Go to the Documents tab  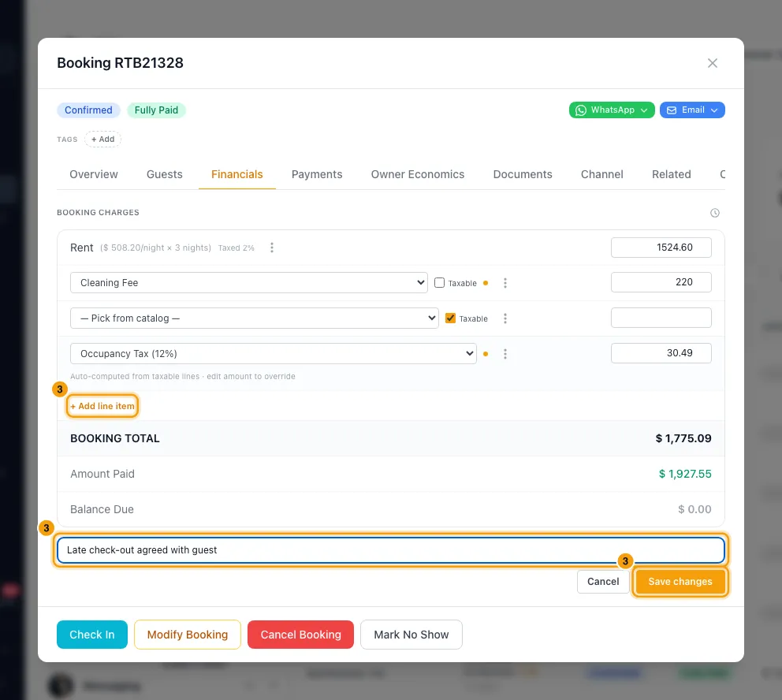point(522,174)
